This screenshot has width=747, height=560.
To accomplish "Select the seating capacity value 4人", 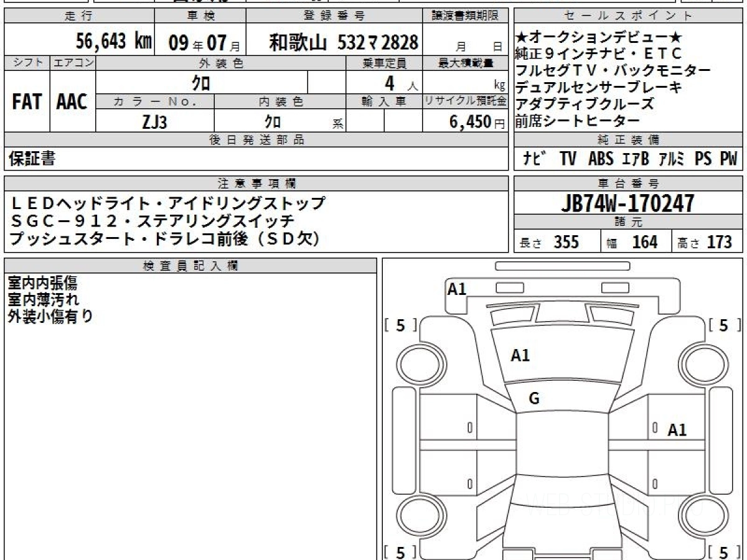I will 401,83.
